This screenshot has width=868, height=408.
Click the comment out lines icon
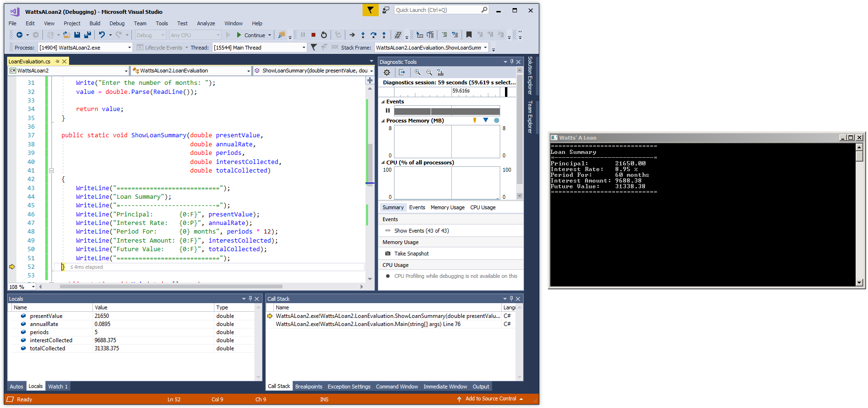click(444, 35)
